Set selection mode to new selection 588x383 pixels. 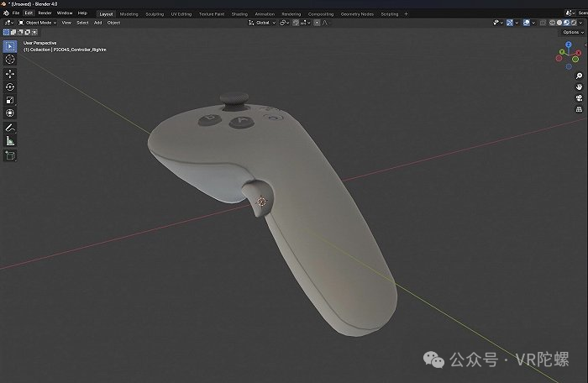6,32
